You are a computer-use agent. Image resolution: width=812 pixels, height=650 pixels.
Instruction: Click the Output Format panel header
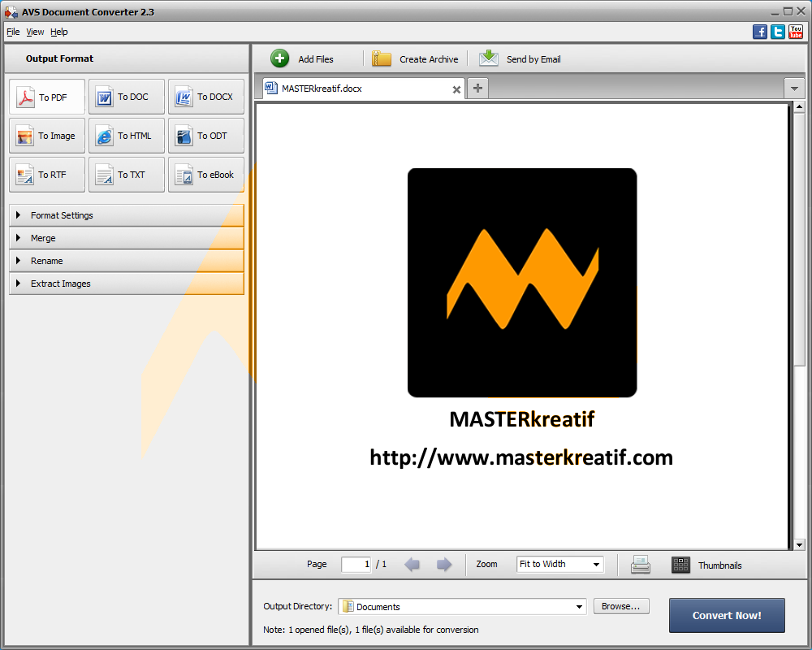coord(127,58)
